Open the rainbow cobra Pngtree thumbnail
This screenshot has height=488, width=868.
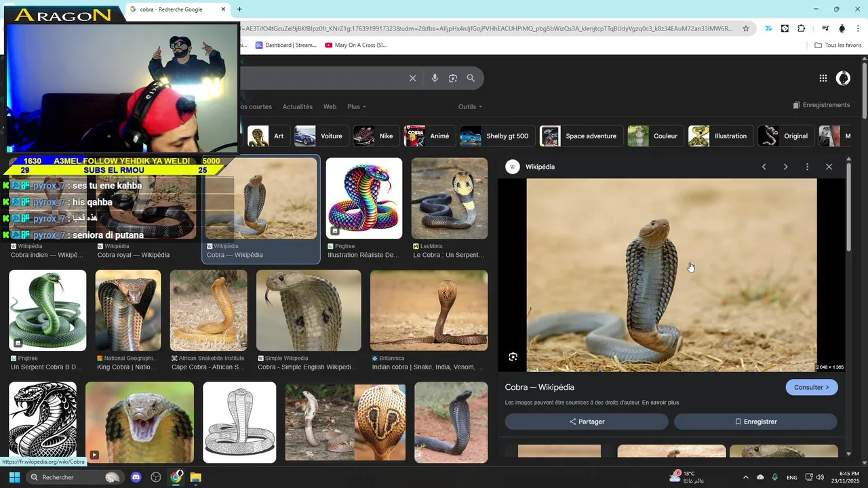click(364, 199)
